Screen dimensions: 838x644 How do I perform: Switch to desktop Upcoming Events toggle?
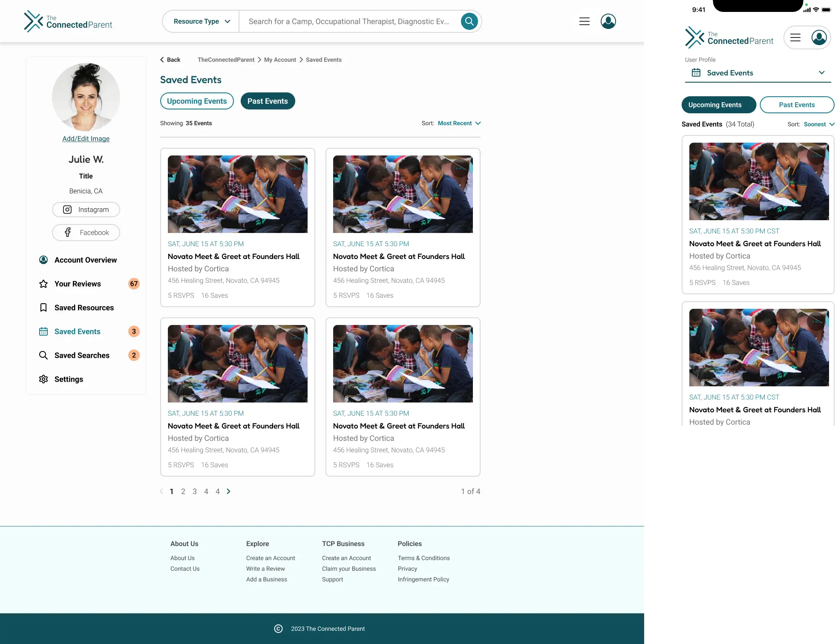pyautogui.click(x=197, y=101)
